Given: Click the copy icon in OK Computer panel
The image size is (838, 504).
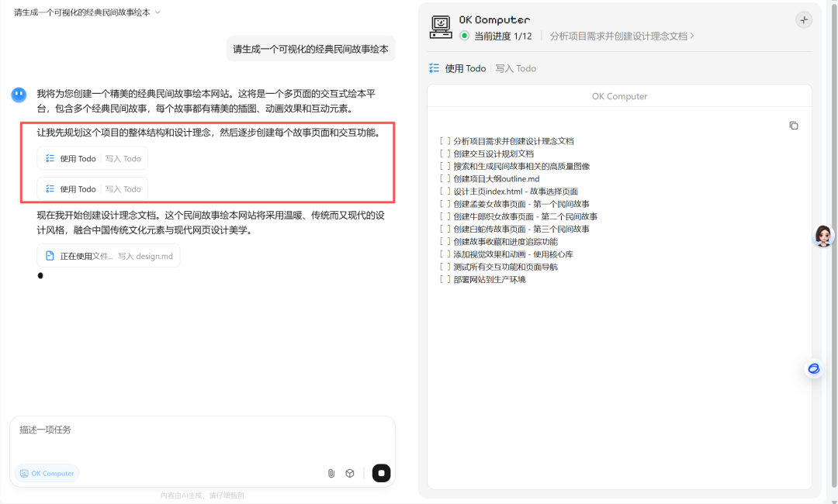Looking at the screenshot, I should coord(793,125).
